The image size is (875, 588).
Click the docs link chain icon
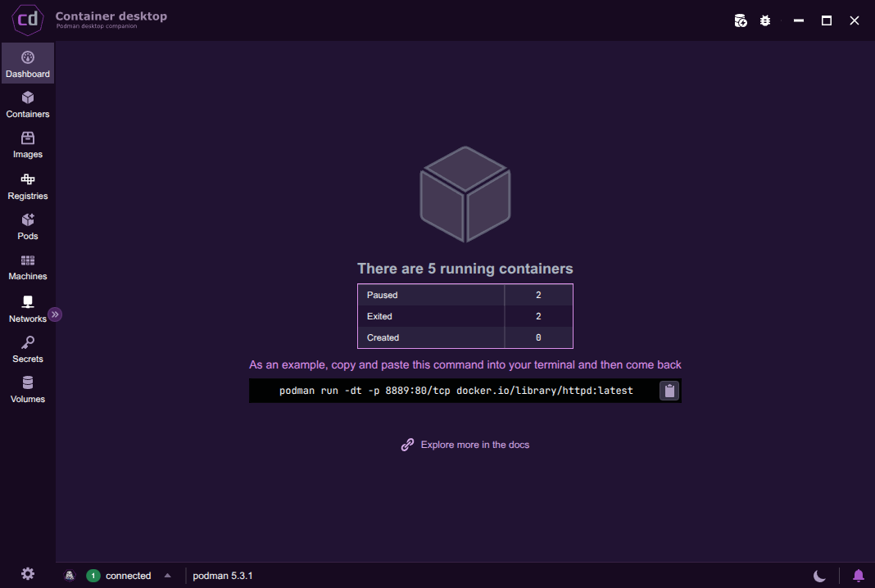coord(407,445)
